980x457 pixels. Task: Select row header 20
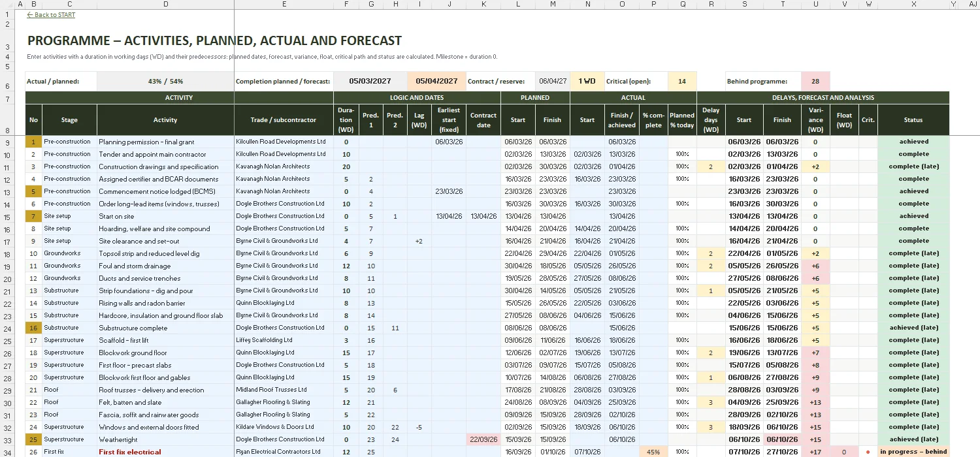tap(7, 278)
